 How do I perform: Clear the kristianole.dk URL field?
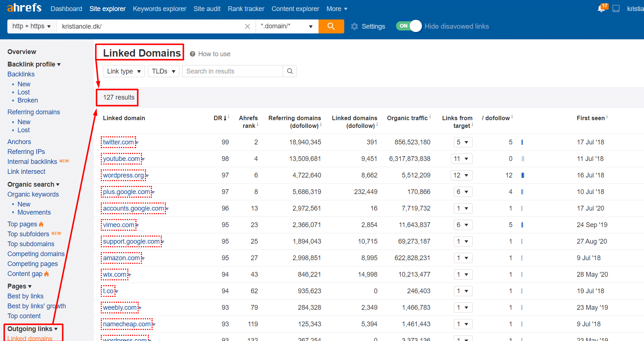[248, 26]
